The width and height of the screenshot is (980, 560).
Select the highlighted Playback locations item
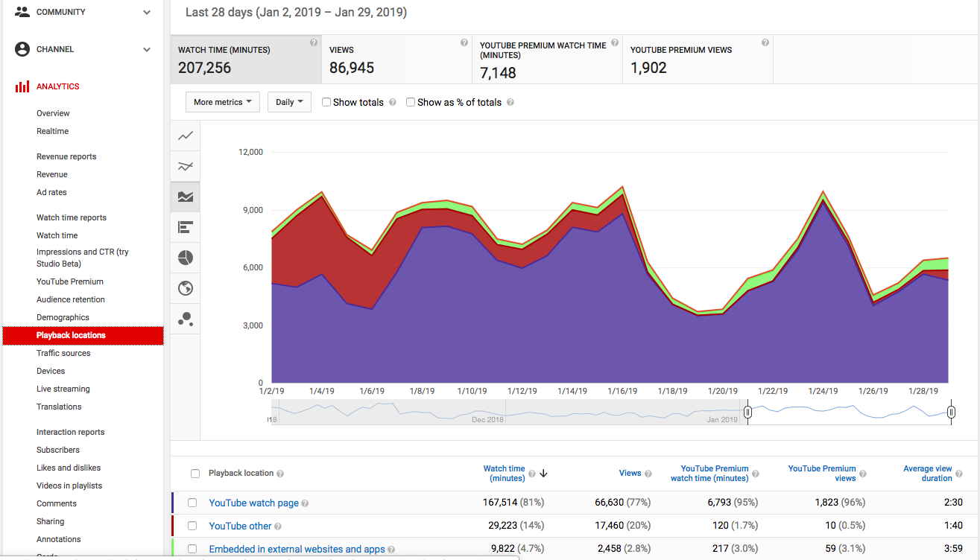pyautogui.click(x=83, y=335)
